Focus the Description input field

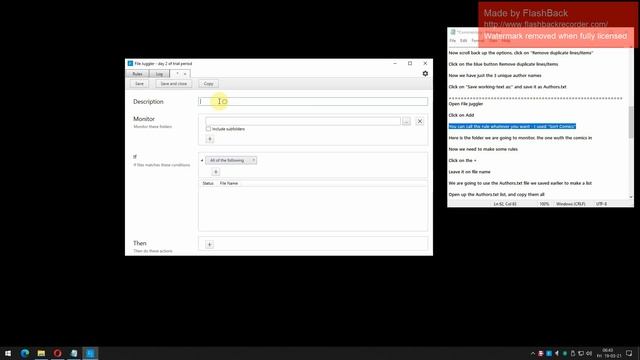coord(313,102)
